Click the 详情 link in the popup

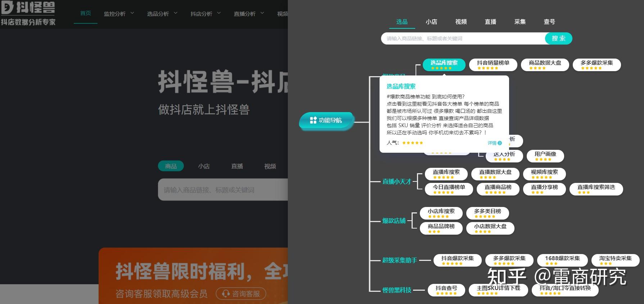point(495,143)
